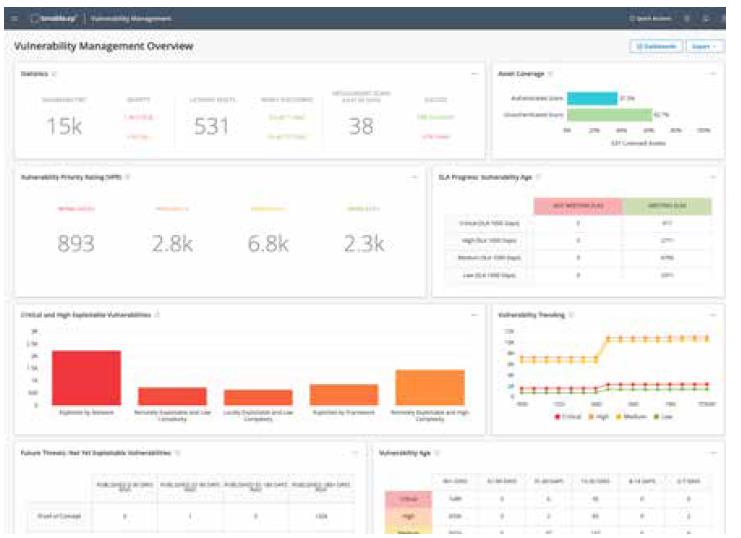Screen dimensions: 741x538
Task: Click info icon beside SLA Progress title
Action: (x=537, y=176)
